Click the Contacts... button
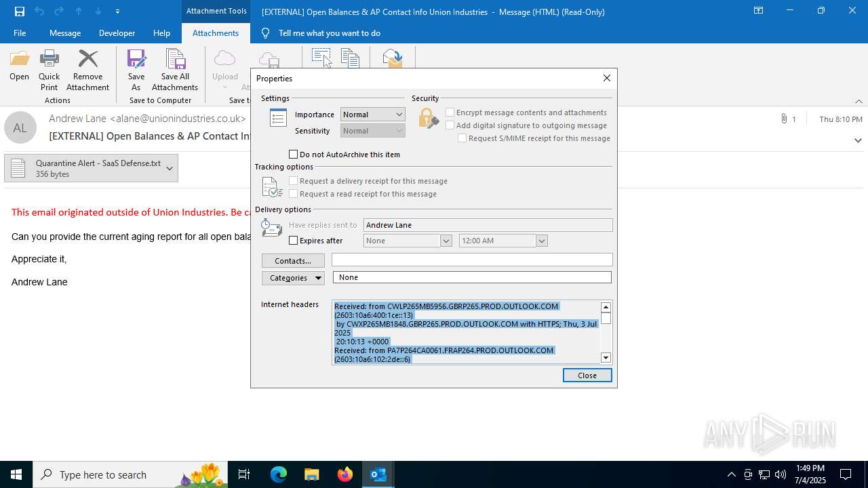This screenshot has width=868, height=488. point(293,261)
